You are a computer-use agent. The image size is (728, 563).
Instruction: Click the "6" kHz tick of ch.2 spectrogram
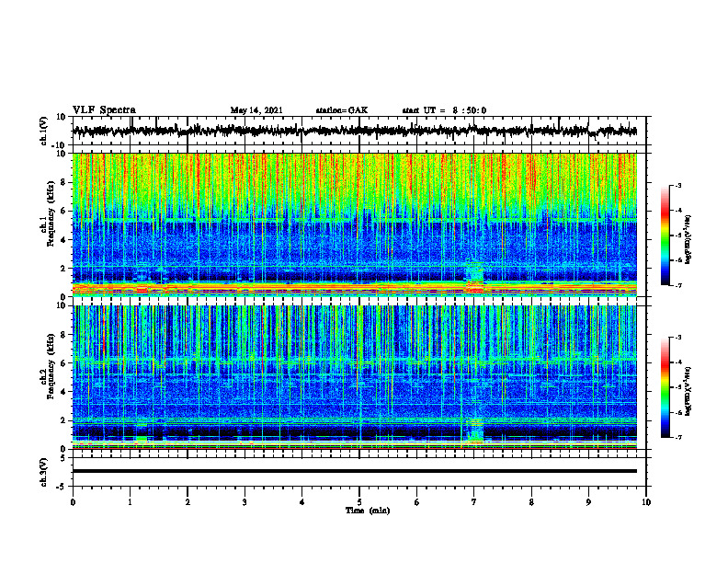tap(63, 363)
